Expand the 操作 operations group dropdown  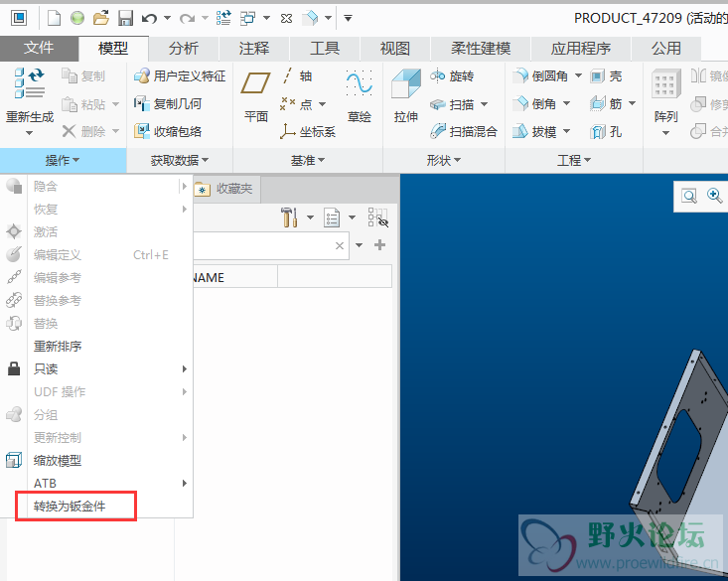(x=63, y=161)
